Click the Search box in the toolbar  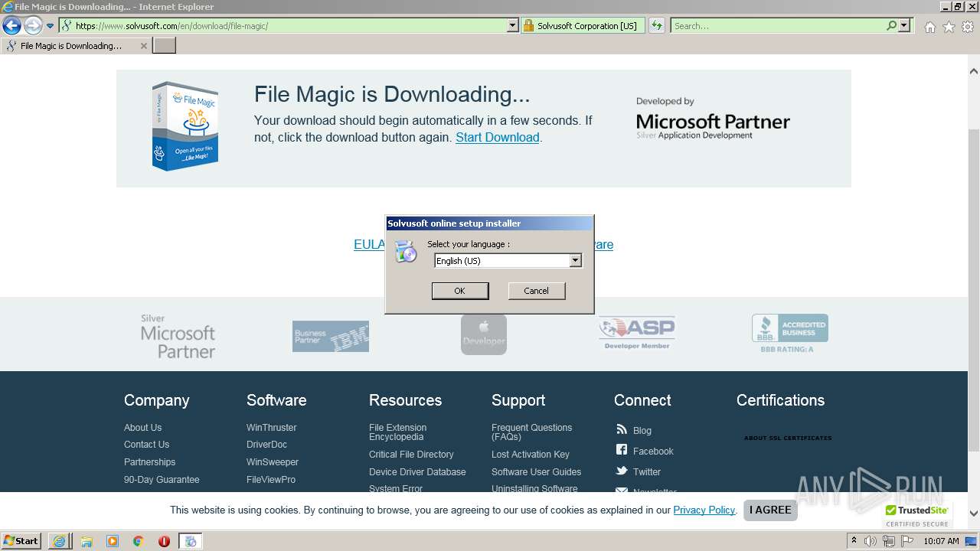pyautogui.click(x=777, y=25)
